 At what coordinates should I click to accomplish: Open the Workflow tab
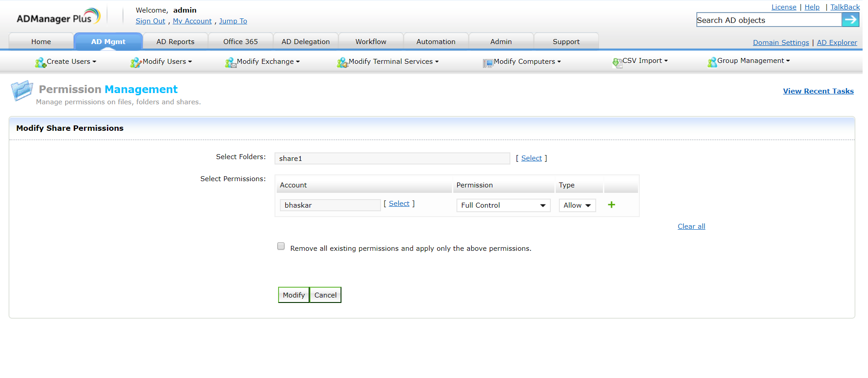click(371, 41)
